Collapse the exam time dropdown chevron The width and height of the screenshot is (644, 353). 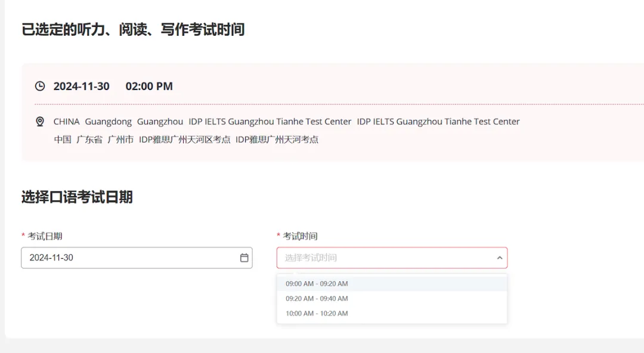500,258
